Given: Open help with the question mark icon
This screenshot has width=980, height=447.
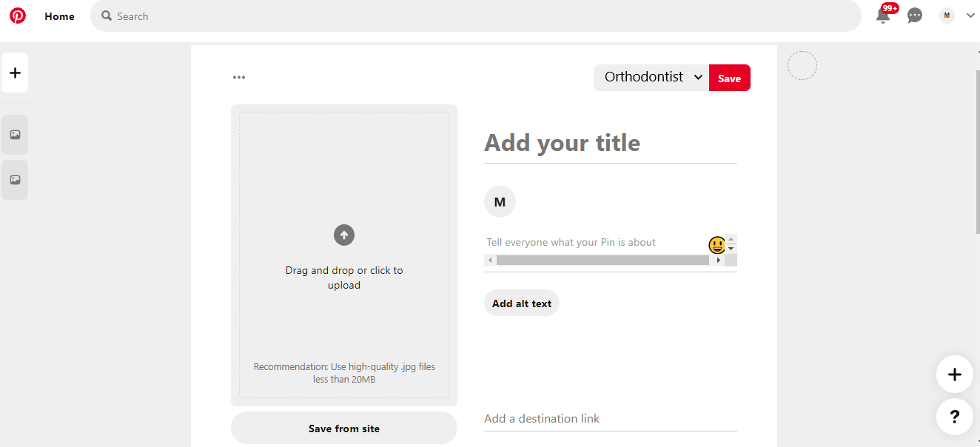Looking at the screenshot, I should pyautogui.click(x=954, y=417).
